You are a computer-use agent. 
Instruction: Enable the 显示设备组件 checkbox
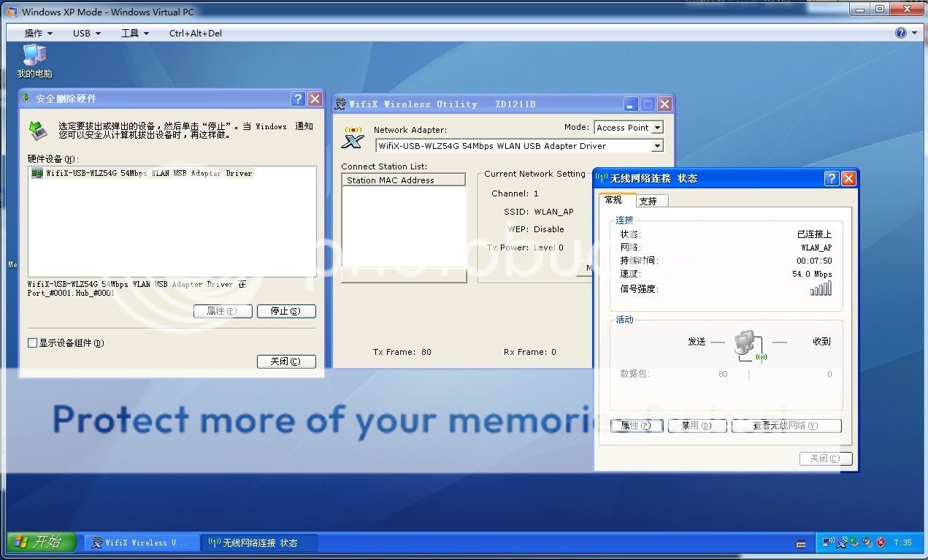coord(32,342)
